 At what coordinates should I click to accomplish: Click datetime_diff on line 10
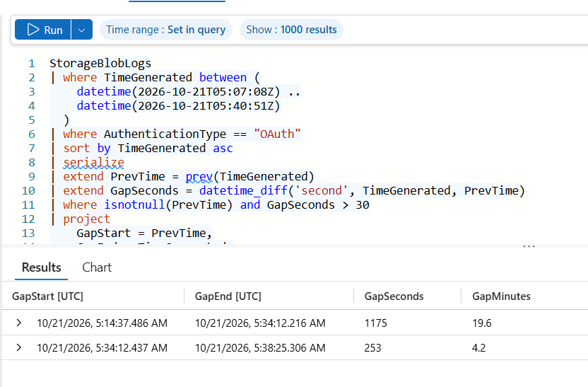click(243, 190)
